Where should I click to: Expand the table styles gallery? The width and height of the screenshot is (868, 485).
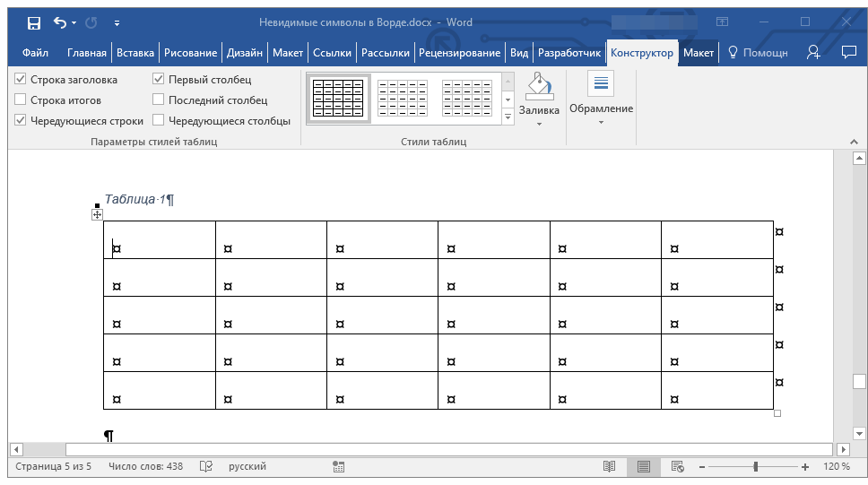(x=508, y=117)
